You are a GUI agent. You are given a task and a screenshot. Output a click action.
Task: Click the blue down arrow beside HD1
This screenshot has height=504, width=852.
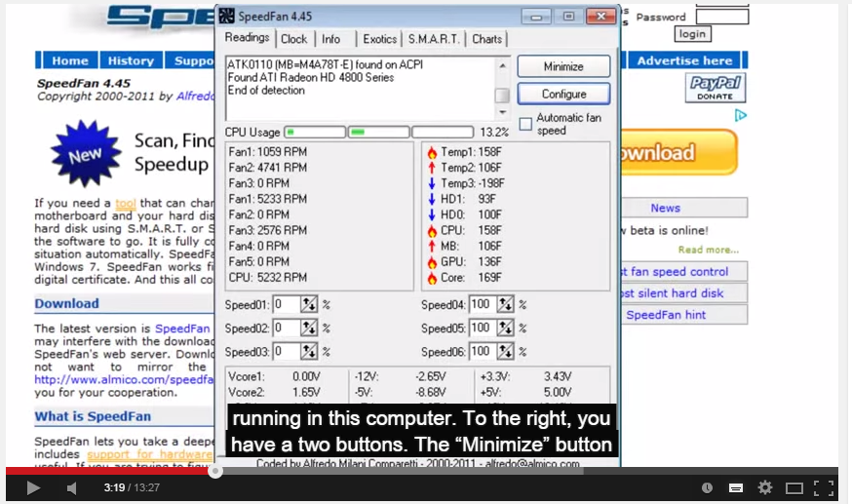(432, 199)
